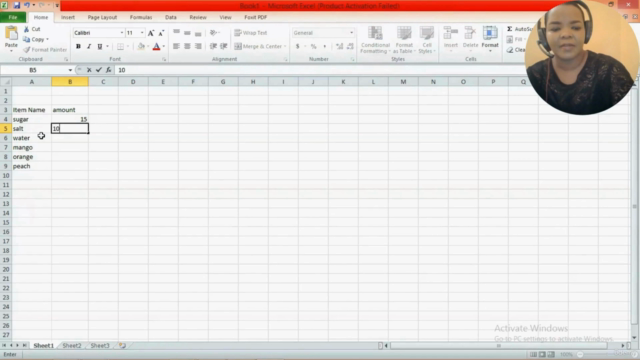Select cell containing sugar
This screenshot has height=360, width=640.
tap(31, 119)
